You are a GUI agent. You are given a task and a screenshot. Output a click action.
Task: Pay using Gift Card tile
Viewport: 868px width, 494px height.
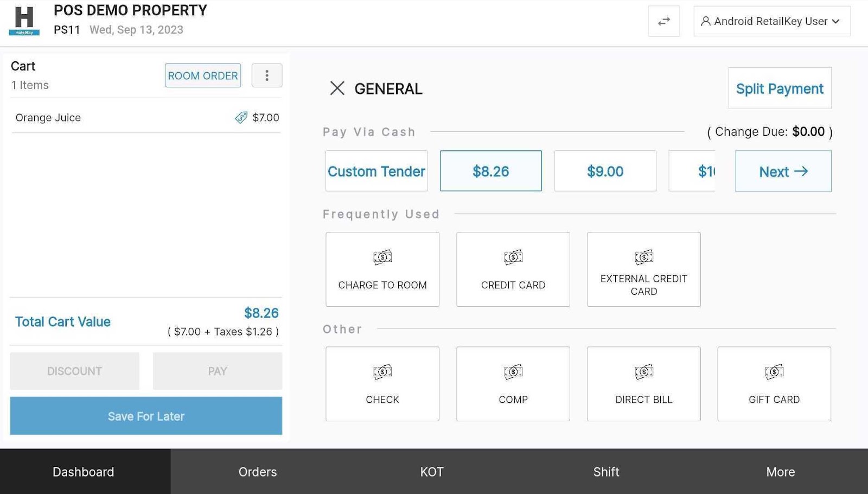click(x=774, y=384)
